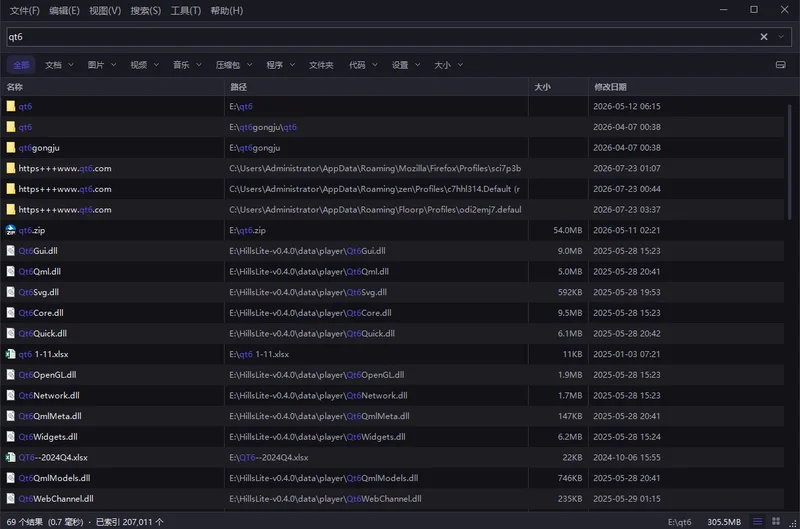This screenshot has height=529, width=800.
Task: Click the file icon of Qt6Core.dll
Action: pyautogui.click(x=10, y=313)
